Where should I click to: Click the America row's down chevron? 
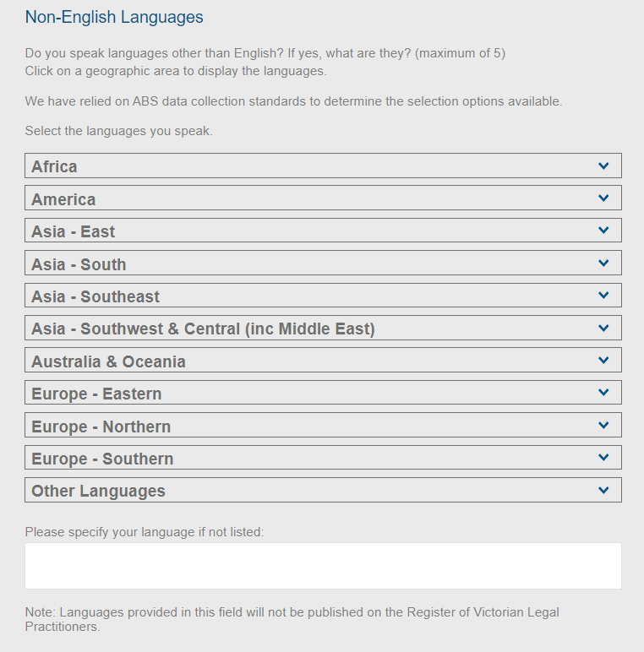click(x=603, y=198)
